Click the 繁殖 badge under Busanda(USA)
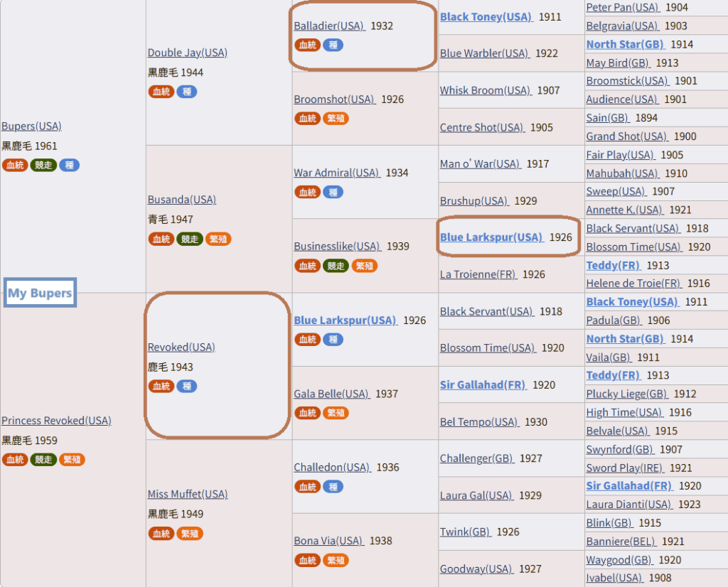The height and width of the screenshot is (587, 728). click(218, 239)
